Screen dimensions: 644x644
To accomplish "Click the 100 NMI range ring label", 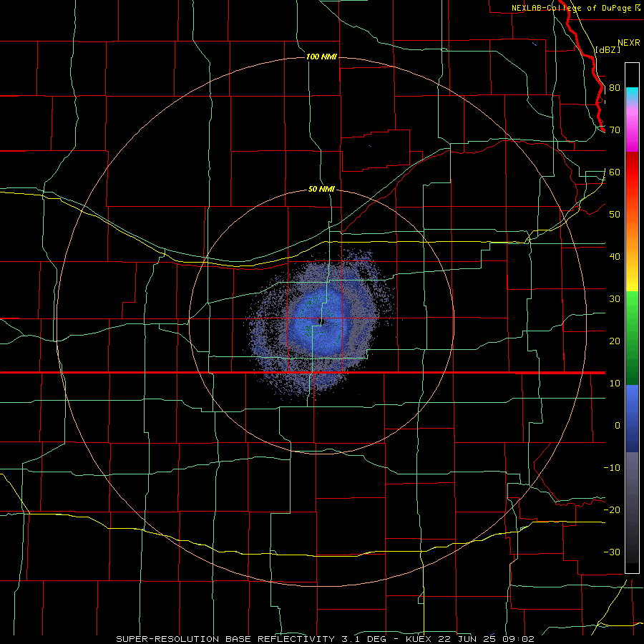I will point(321,57).
